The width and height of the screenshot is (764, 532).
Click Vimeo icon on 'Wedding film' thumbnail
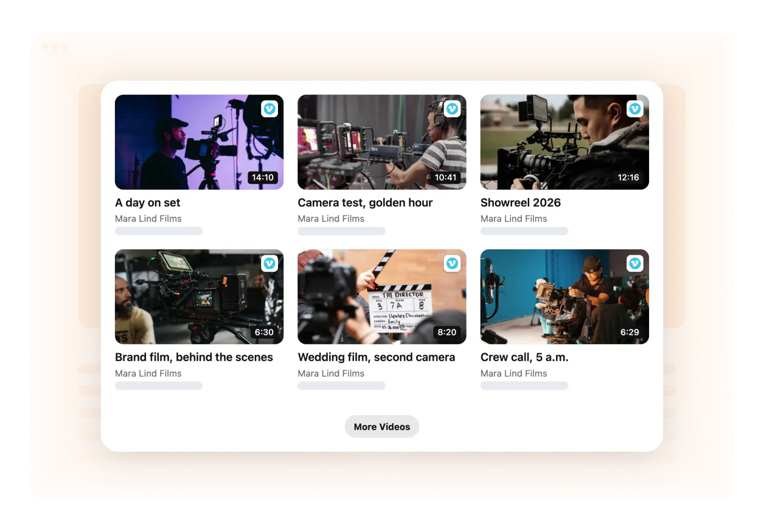pyautogui.click(x=452, y=263)
